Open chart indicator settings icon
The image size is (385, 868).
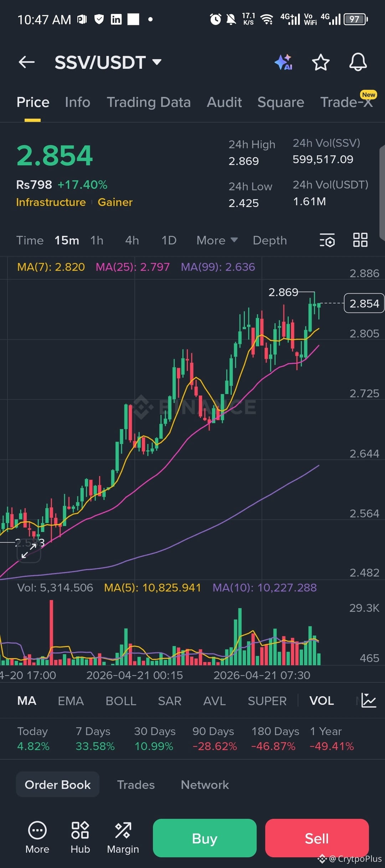327,240
